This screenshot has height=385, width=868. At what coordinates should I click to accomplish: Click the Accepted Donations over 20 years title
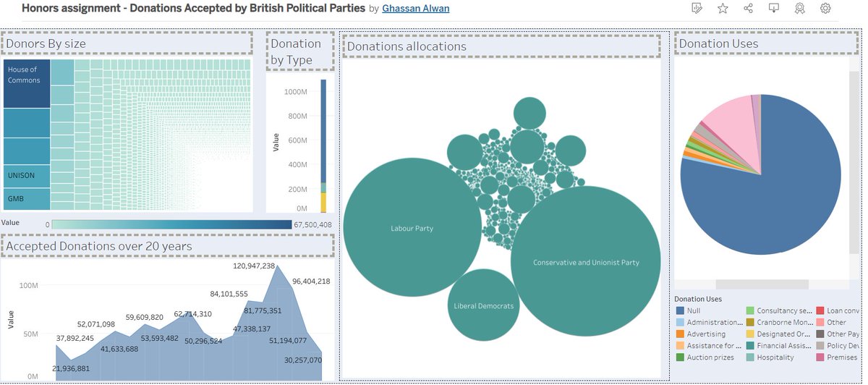coord(99,246)
